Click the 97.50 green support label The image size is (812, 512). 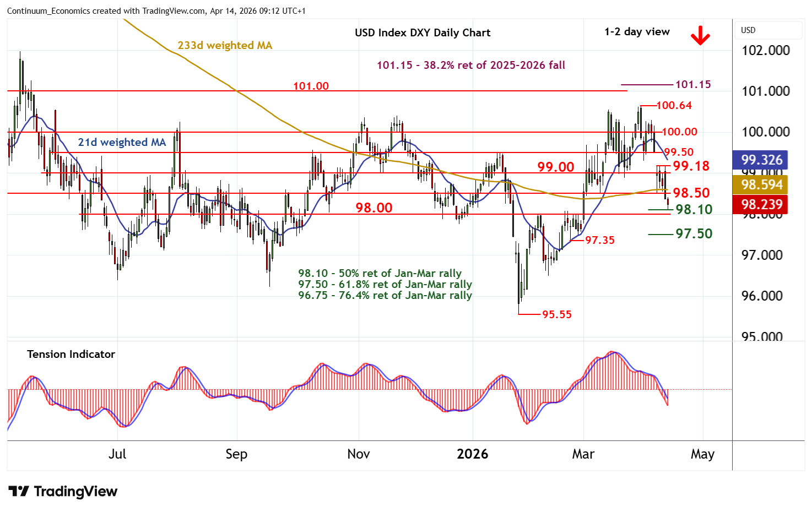(694, 233)
